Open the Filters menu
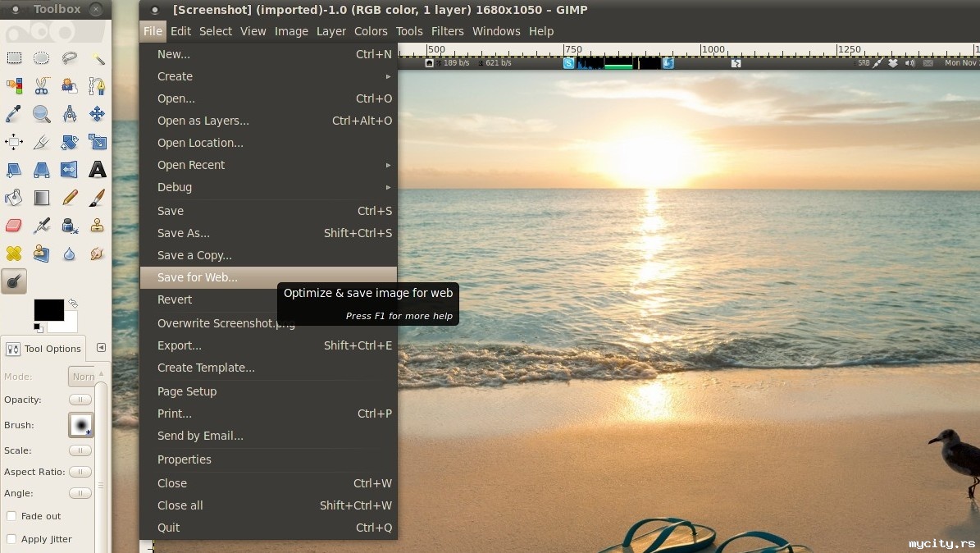Image resolution: width=980 pixels, height=553 pixels. pos(447,31)
